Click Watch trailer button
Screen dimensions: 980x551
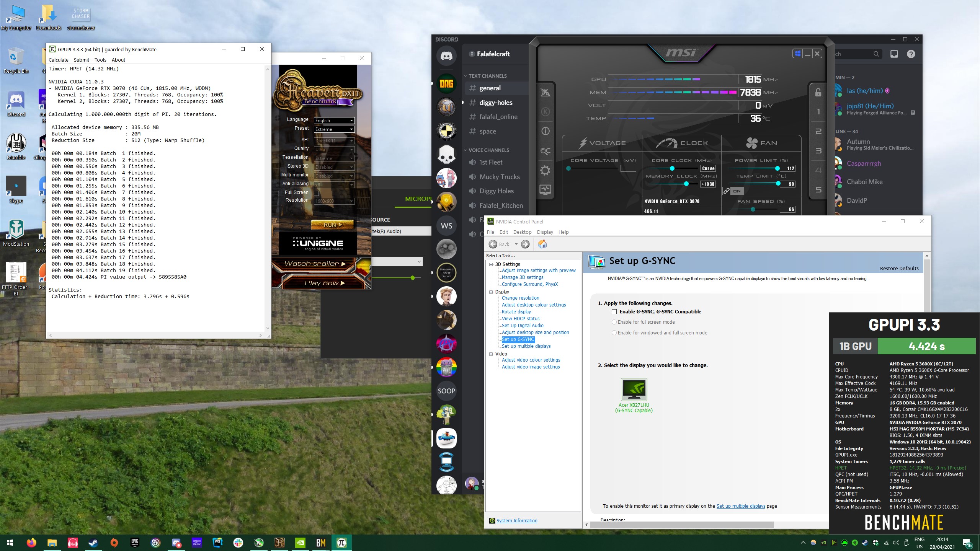315,264
